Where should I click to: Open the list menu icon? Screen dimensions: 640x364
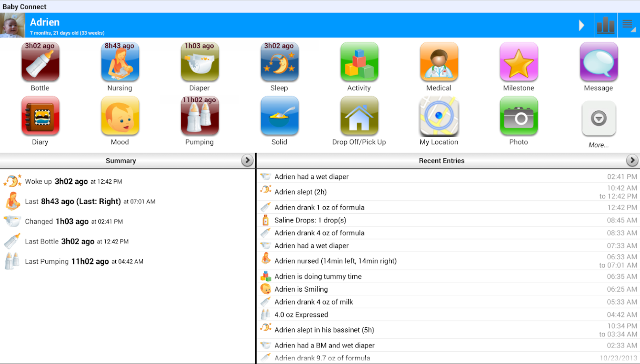(629, 25)
